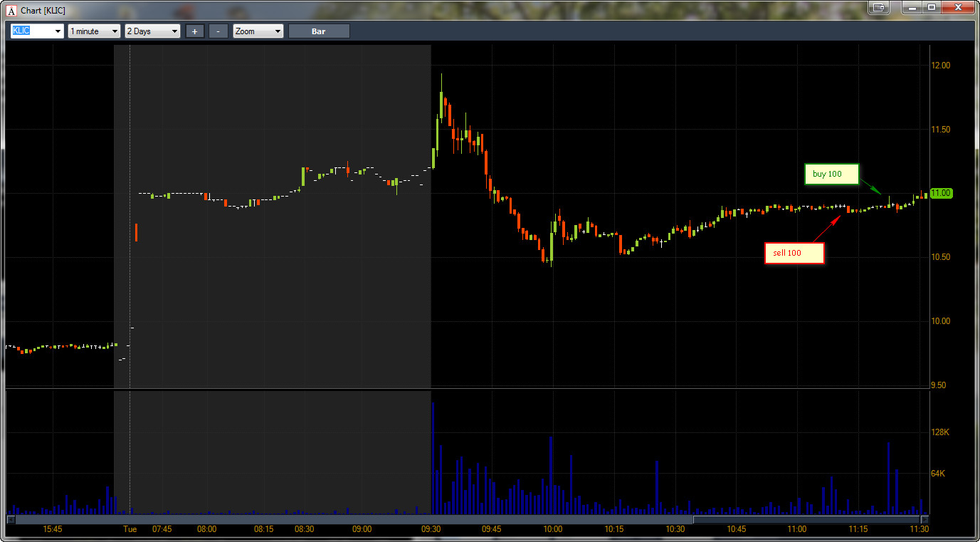980x542 pixels.
Task: Click the right arrow of horizontal scrollbar
Action: click(x=924, y=519)
